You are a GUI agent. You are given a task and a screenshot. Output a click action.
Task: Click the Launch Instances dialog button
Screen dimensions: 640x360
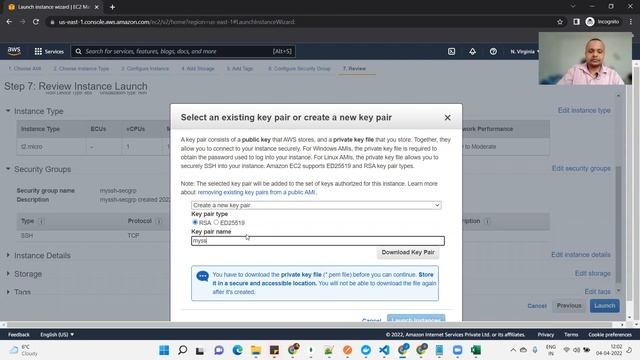tap(416, 319)
